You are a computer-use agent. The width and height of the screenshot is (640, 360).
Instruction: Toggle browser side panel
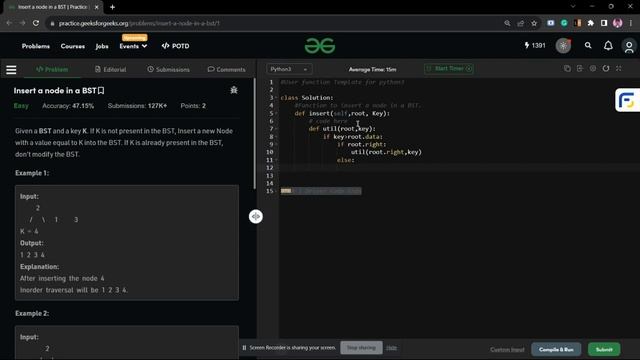click(604, 23)
